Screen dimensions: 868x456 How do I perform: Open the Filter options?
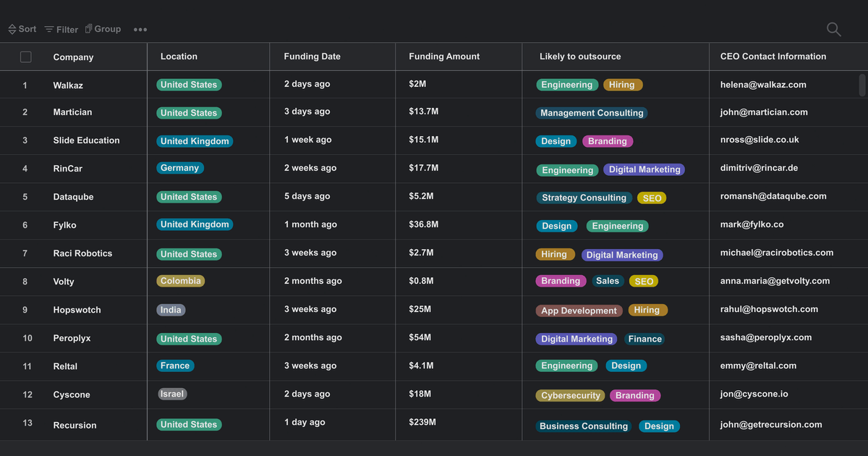pos(61,30)
